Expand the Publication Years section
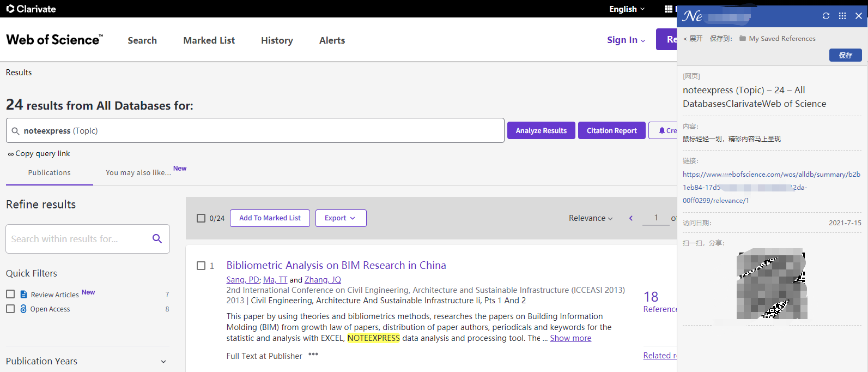868x372 pixels. 87,361
